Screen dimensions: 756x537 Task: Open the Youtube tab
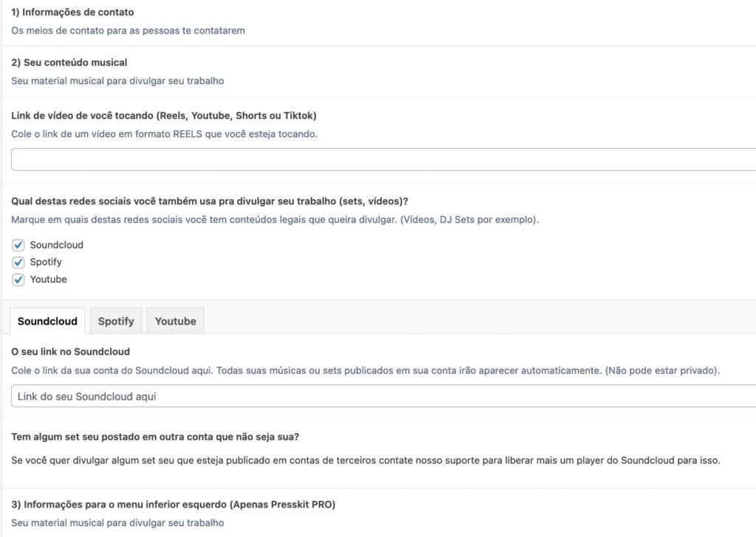click(x=176, y=321)
